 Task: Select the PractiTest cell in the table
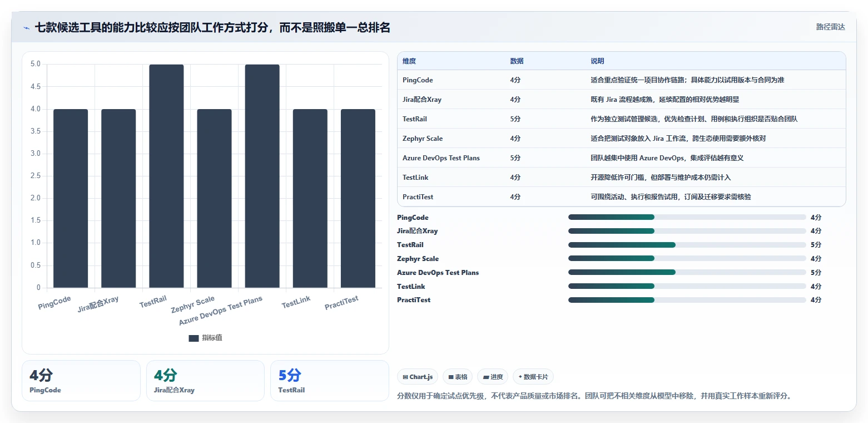point(418,197)
